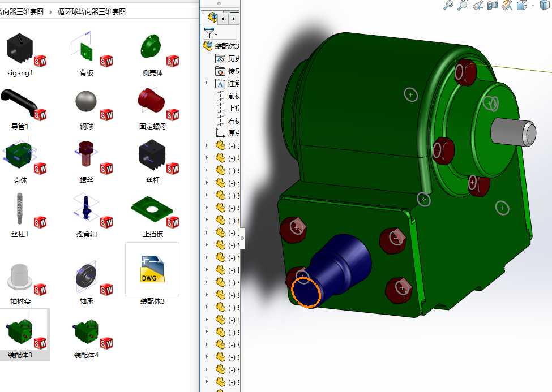
Task: Expand the 注解 annotations folder
Action: pos(207,83)
